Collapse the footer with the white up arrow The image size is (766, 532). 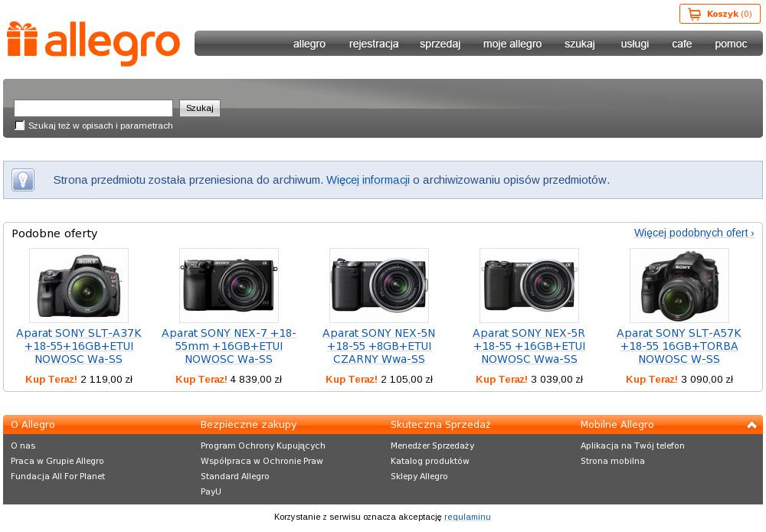pos(751,425)
